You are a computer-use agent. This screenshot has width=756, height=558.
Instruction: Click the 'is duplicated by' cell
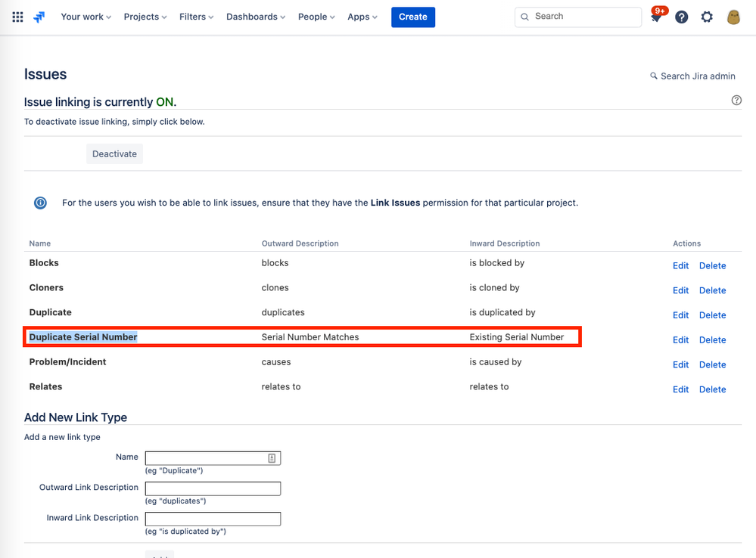click(502, 312)
